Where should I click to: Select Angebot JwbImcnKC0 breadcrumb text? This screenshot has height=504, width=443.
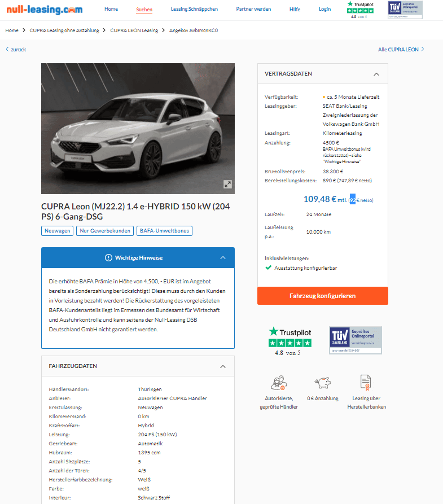click(194, 30)
